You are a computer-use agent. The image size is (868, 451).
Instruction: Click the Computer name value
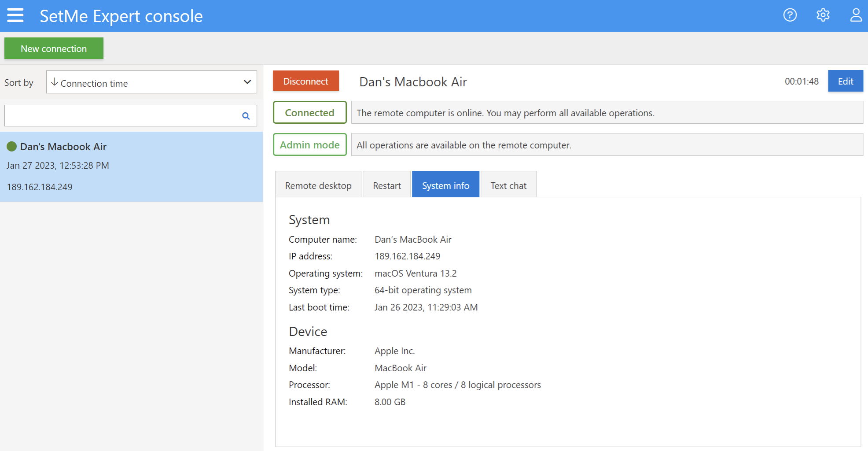[413, 240]
